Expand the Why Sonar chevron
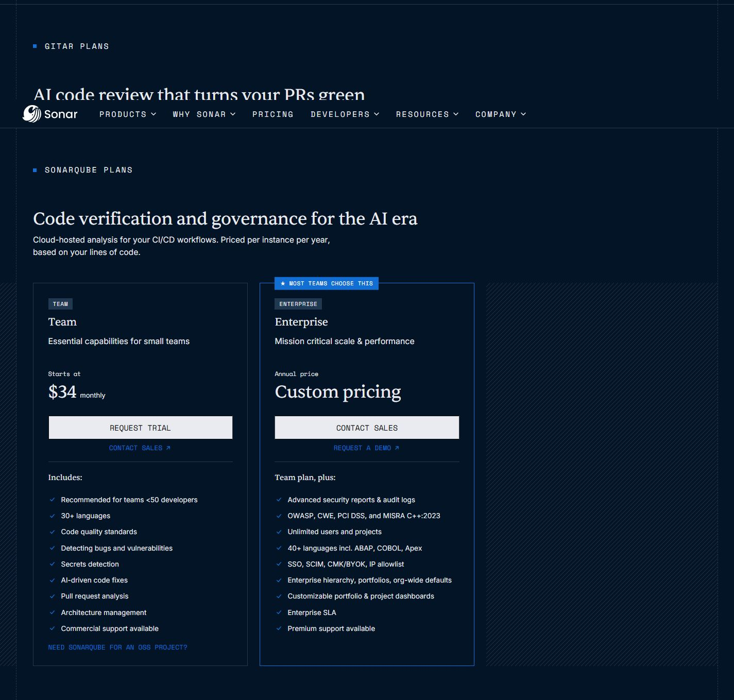The width and height of the screenshot is (734, 700). point(233,114)
